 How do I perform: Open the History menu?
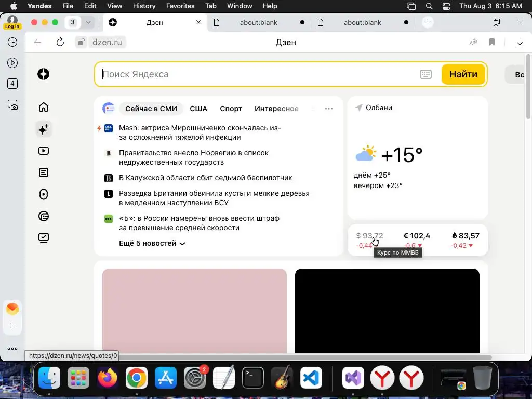(144, 6)
